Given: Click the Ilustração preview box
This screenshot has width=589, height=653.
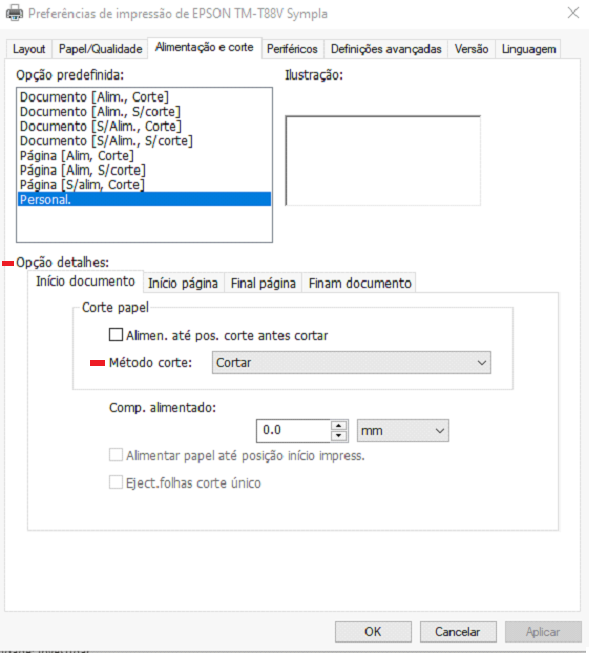Looking at the screenshot, I should 383,161.
